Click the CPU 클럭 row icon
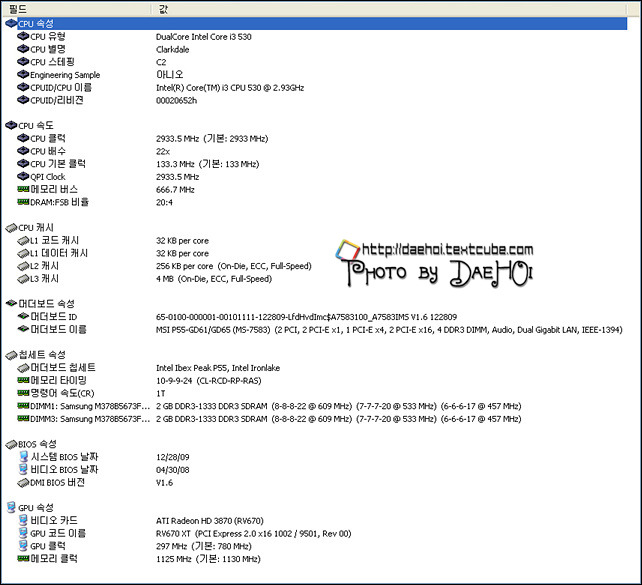 click(23, 138)
